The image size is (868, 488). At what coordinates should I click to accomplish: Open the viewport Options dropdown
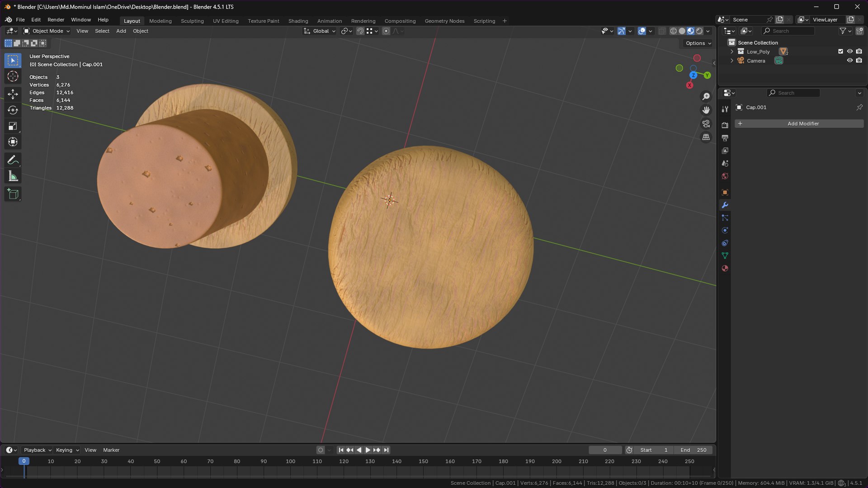(x=698, y=43)
